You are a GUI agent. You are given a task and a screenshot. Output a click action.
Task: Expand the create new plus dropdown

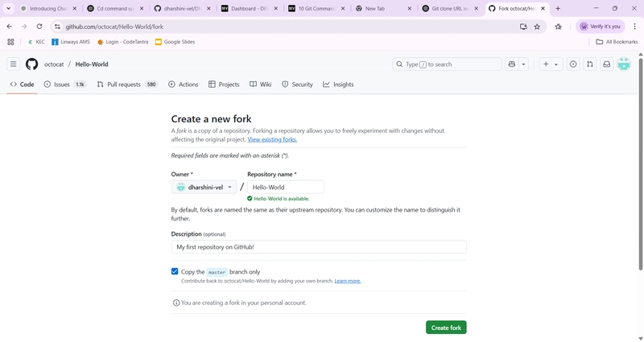551,64
